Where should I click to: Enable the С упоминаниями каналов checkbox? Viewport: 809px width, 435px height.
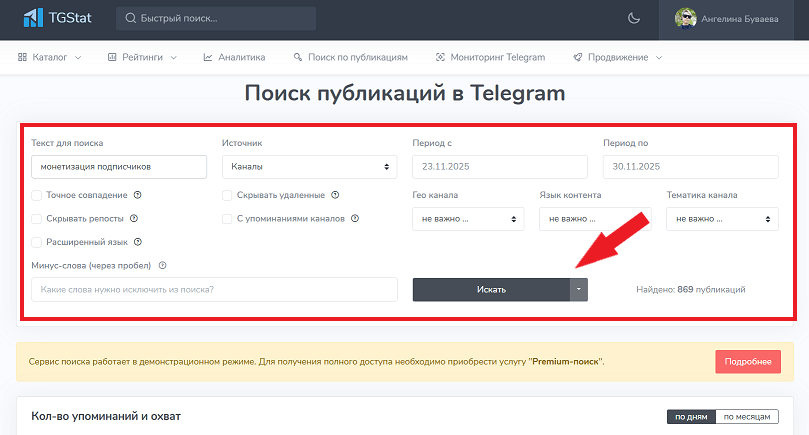click(x=227, y=219)
